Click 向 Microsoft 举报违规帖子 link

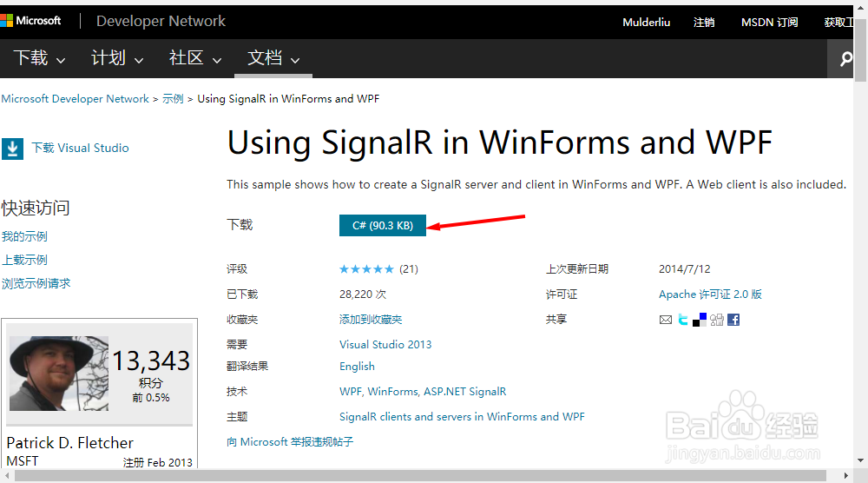(290, 442)
